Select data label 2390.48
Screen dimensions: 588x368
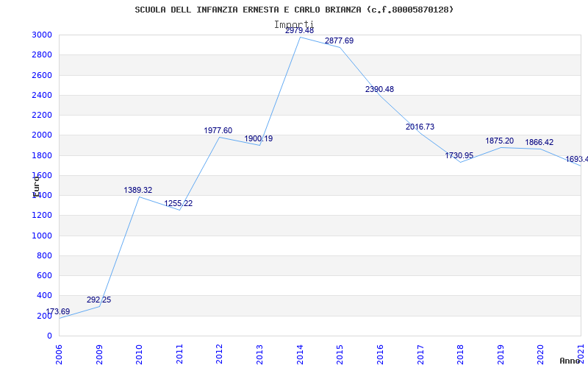click(379, 90)
